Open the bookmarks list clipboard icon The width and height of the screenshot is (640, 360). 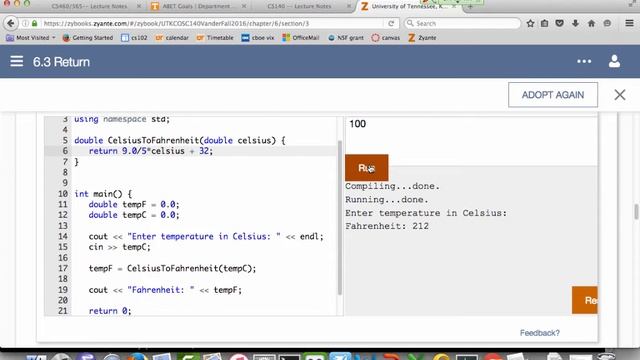pyautogui.click(x=545, y=23)
